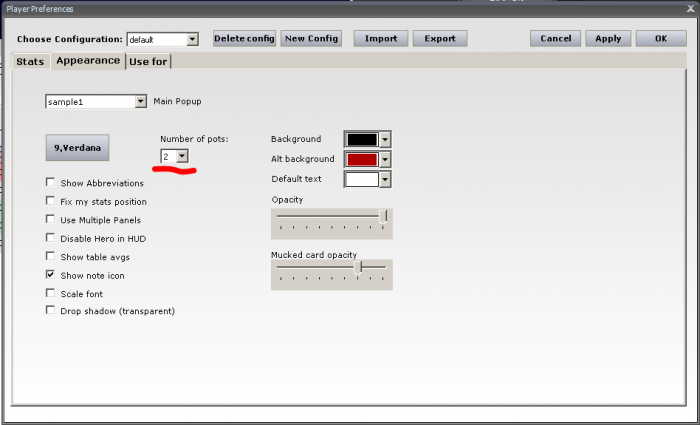The height and width of the screenshot is (425, 700).
Task: Enable Use Multiple Panels option
Action: click(x=50, y=219)
